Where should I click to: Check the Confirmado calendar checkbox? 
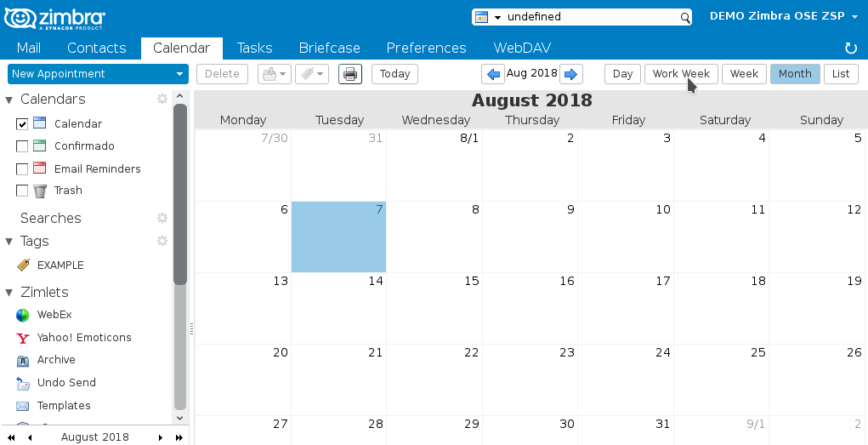(22, 146)
